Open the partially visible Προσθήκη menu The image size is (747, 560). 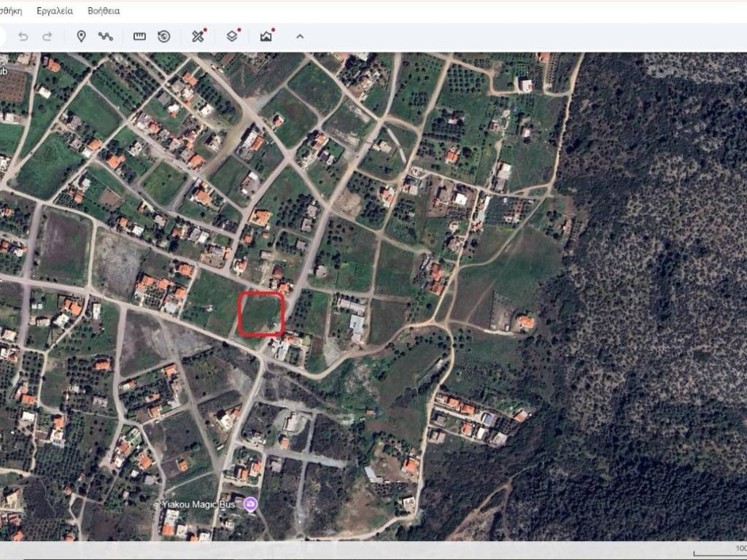point(10,11)
